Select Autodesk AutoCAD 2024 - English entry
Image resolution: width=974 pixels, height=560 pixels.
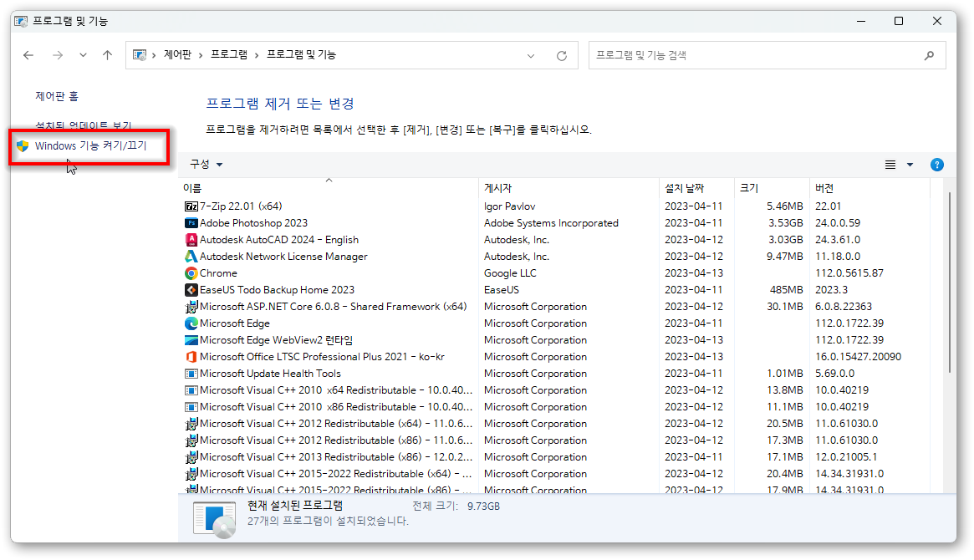[x=279, y=240]
